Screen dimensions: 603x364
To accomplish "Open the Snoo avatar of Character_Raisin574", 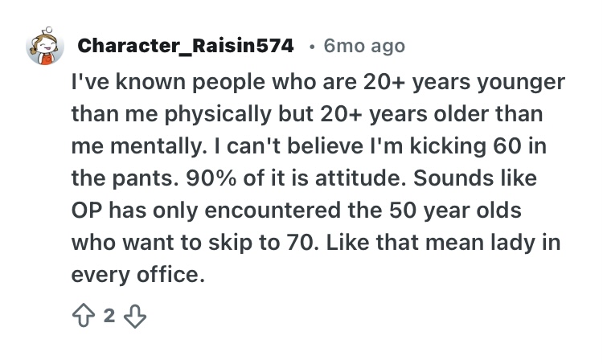I will point(45,46).
